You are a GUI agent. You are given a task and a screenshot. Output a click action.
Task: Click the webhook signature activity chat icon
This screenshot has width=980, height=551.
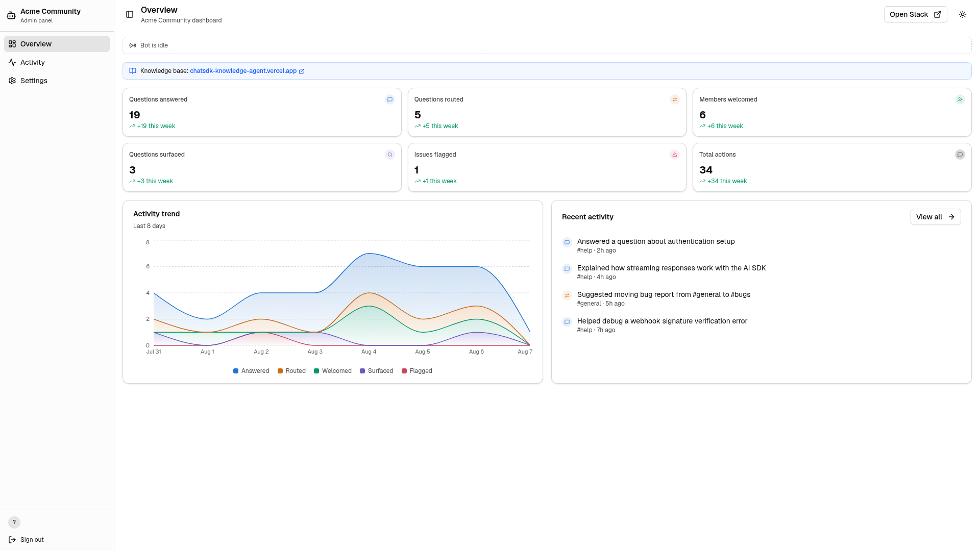click(567, 322)
